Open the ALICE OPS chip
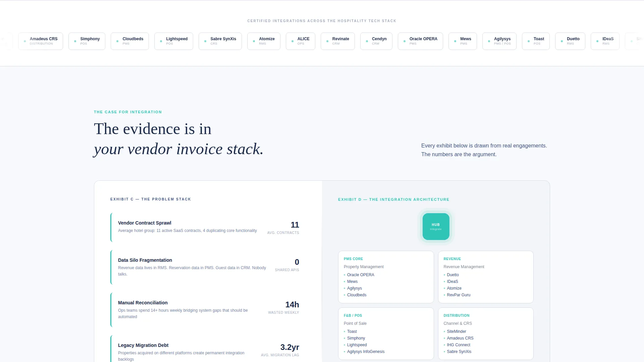Screen dimensions: 644x362 [x=301, y=41]
